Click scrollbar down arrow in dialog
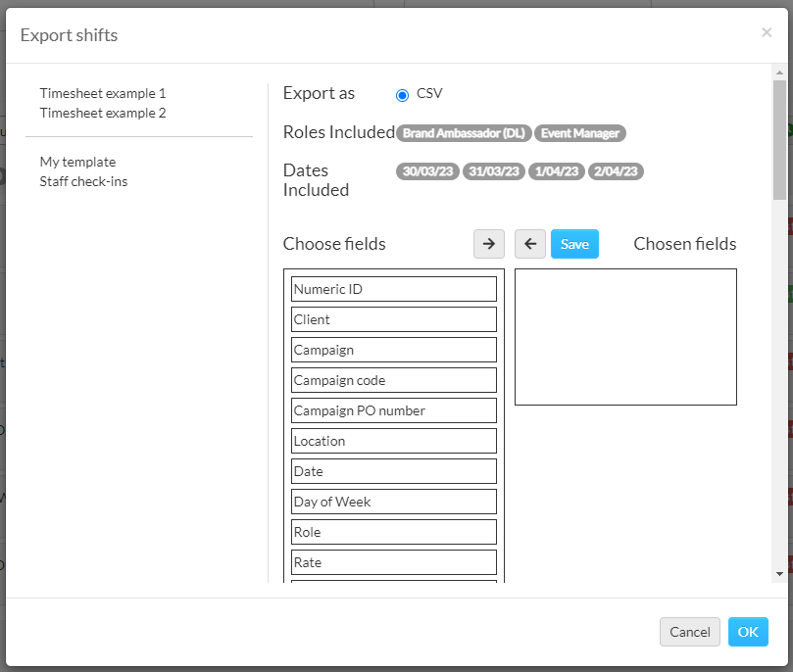The image size is (793, 672). coord(779,574)
